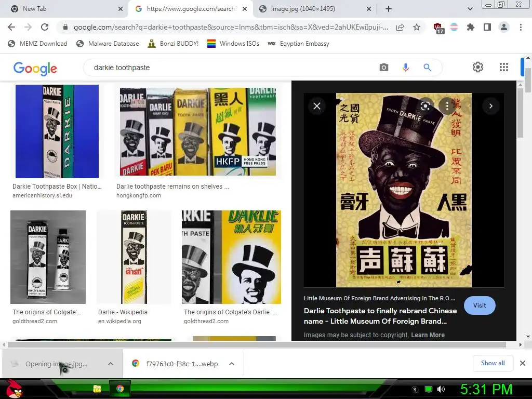Image resolution: width=532 pixels, height=399 pixels.
Task: Open the Malware Database bookmark
Action: pyautogui.click(x=108, y=44)
